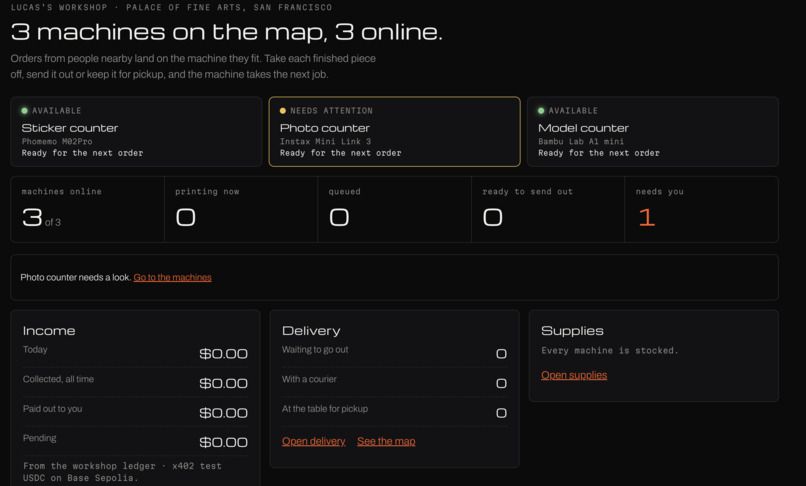806x486 pixels.
Task: Click the 'Phomemo M02Pro' device name
Action: [57, 141]
